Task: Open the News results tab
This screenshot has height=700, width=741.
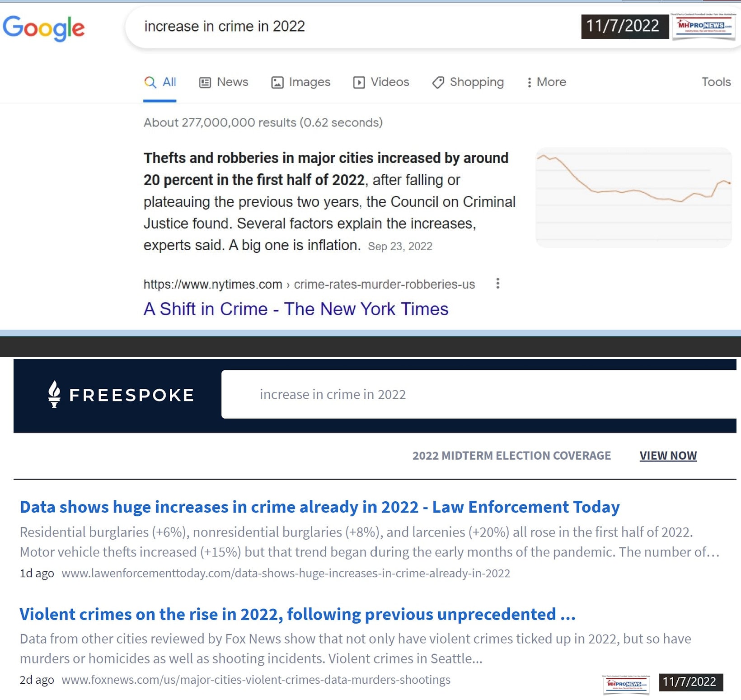Action: 224,82
